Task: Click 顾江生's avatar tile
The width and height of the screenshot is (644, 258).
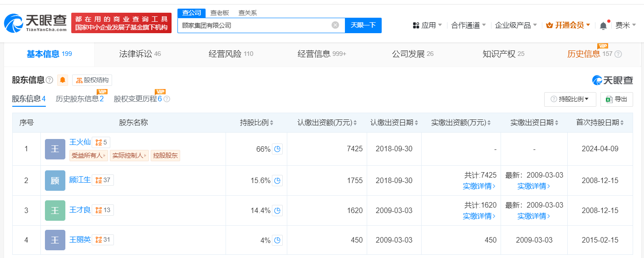Action: pos(55,181)
